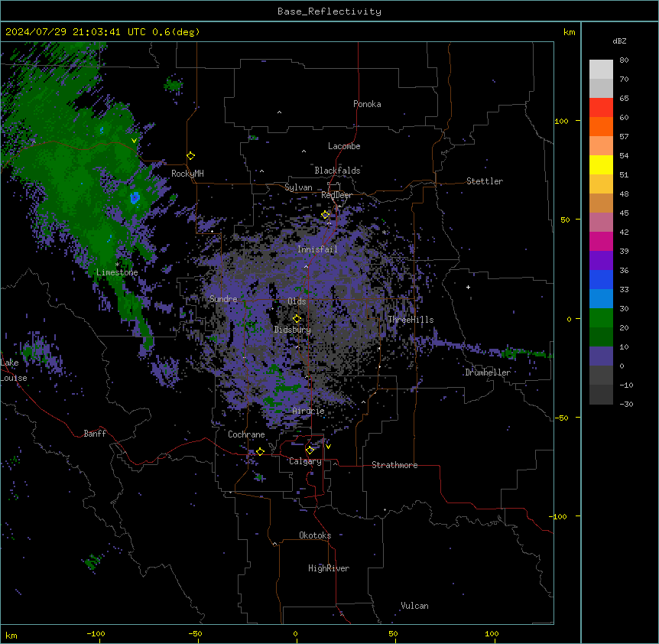Screen dimensions: 659x644
Task: Click the Lacombe city label
Action: pyautogui.click(x=344, y=146)
